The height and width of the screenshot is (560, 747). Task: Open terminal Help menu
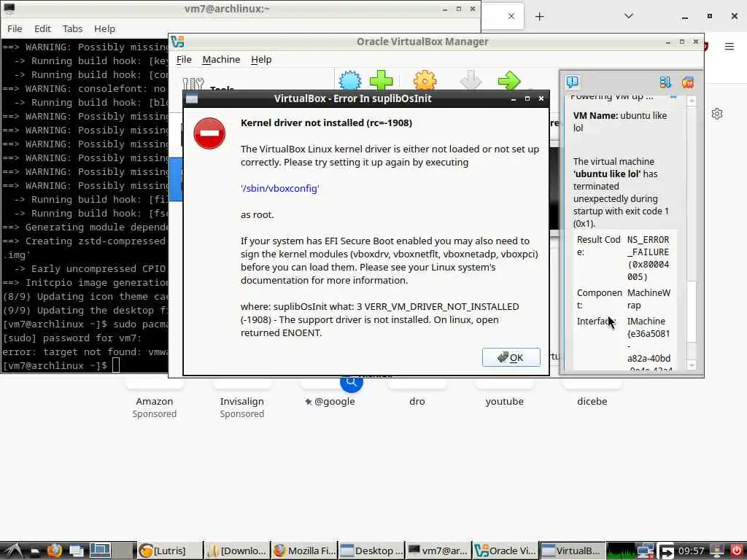[x=104, y=28]
